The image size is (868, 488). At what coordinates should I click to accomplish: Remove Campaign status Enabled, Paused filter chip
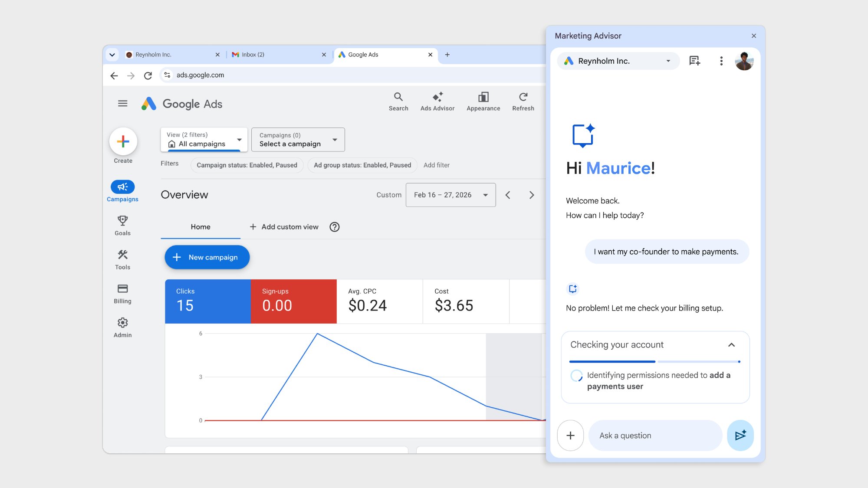tap(247, 165)
